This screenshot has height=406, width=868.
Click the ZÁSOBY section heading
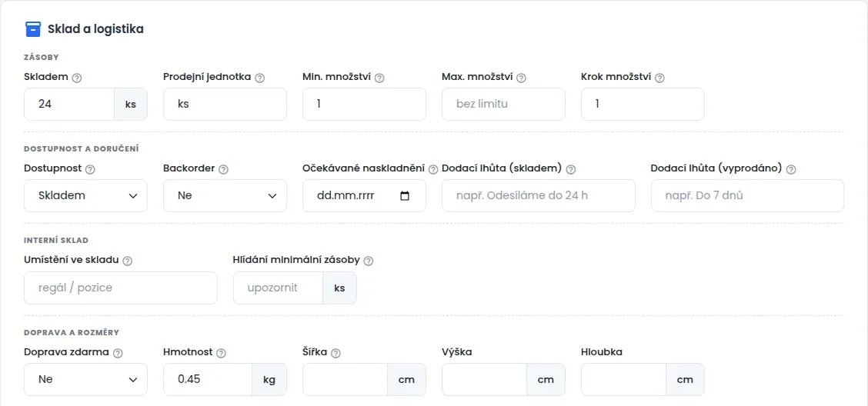(x=42, y=57)
